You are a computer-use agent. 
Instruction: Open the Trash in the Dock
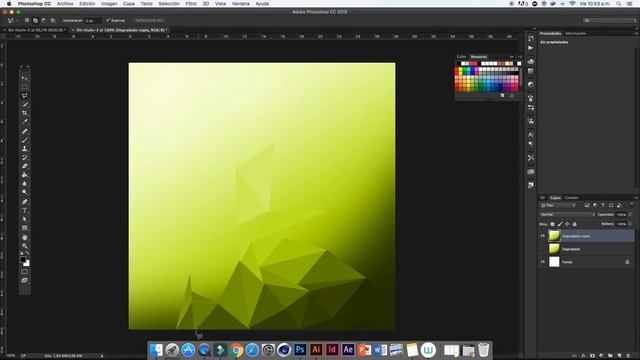[483, 350]
